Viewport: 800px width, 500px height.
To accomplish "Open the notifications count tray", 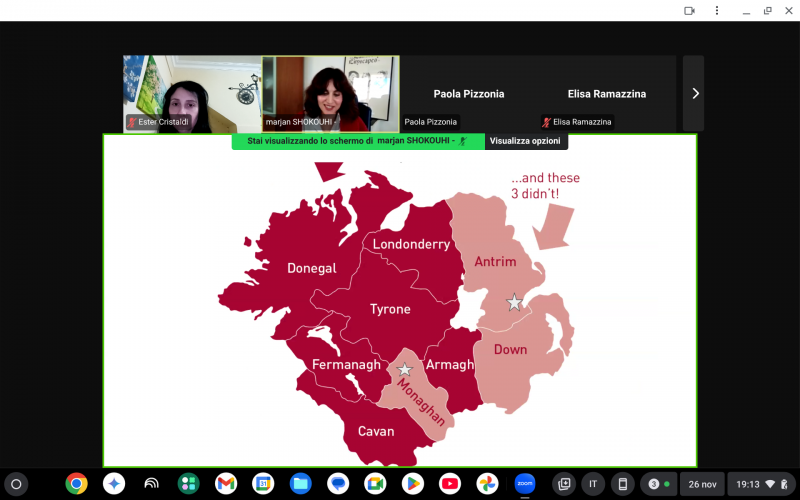I will (x=659, y=484).
